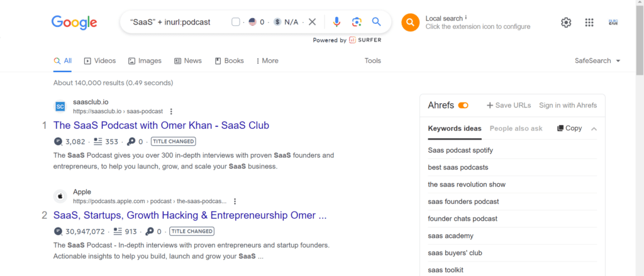Toggle the Ahrefs switch off
This screenshot has width=644, height=276.
pos(464,106)
